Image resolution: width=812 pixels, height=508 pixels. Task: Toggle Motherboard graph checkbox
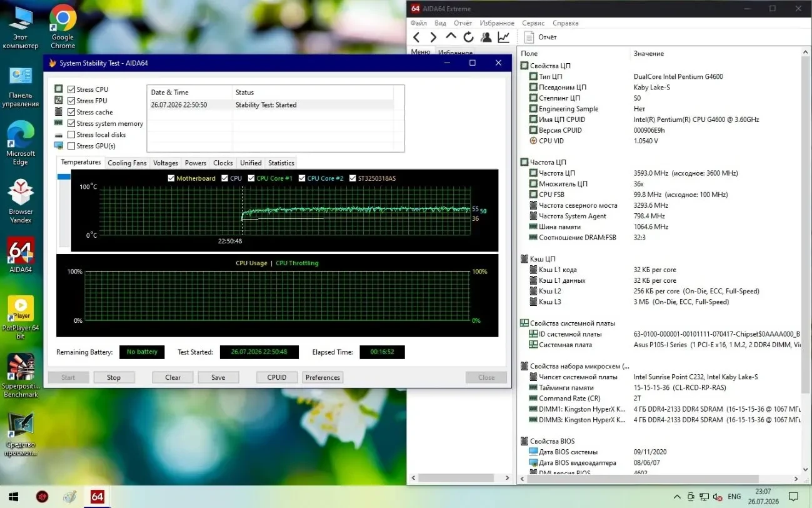pyautogui.click(x=171, y=178)
